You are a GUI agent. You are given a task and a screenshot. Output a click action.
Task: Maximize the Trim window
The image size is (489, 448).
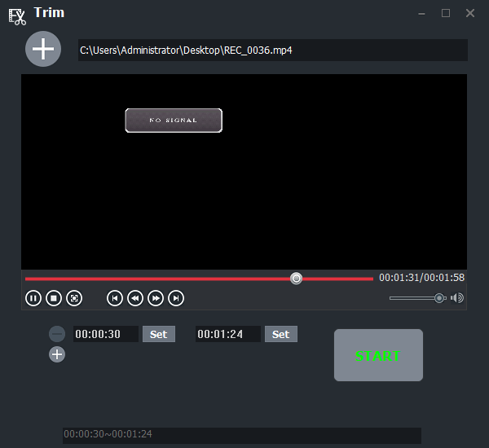(446, 13)
